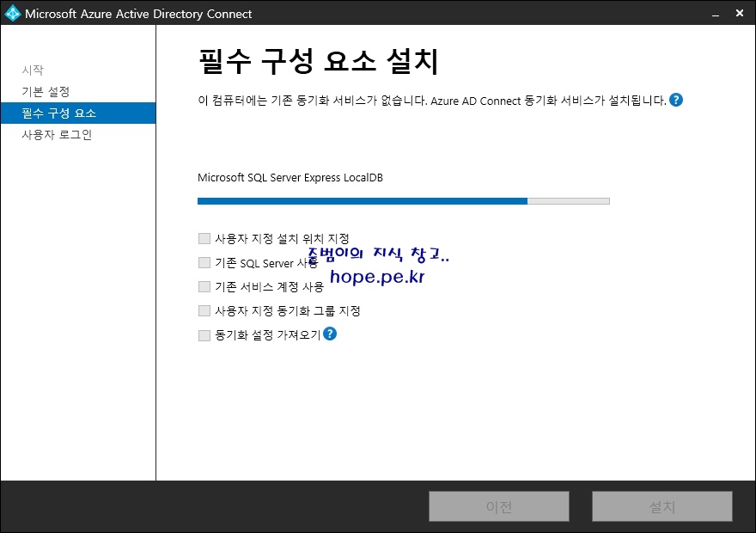This screenshot has width=756, height=533.
Task: Click the SQL Server LocalDB progress bar
Action: [404, 201]
